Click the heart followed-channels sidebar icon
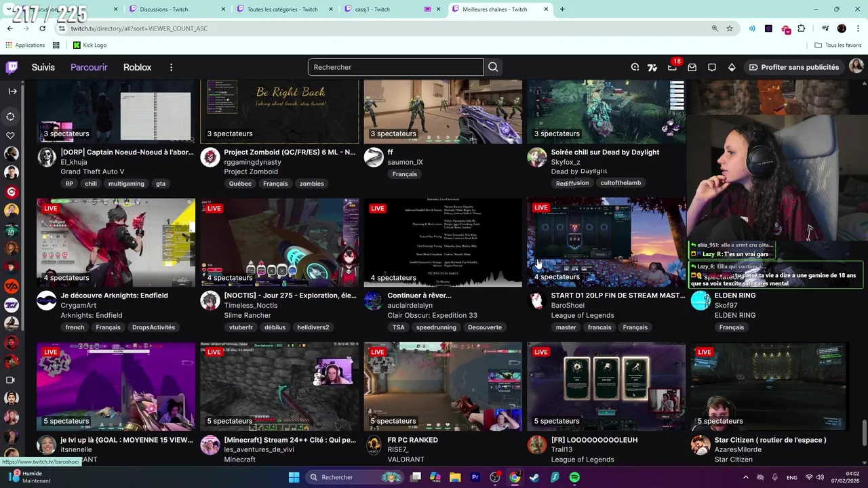 [10, 136]
